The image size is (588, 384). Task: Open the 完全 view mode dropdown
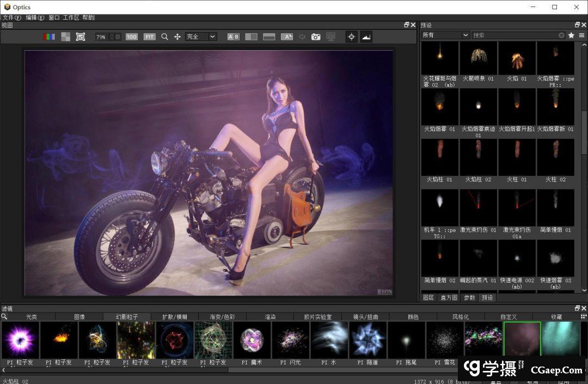pos(201,37)
